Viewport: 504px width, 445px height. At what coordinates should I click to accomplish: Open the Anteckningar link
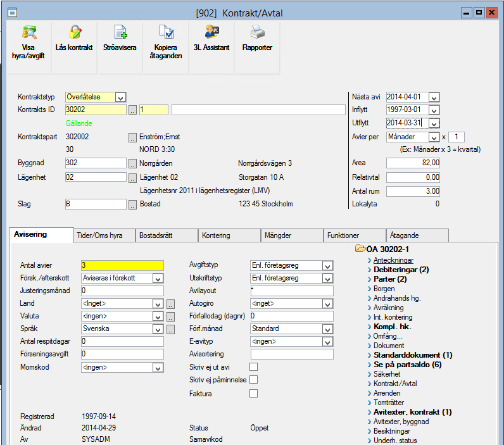393,260
